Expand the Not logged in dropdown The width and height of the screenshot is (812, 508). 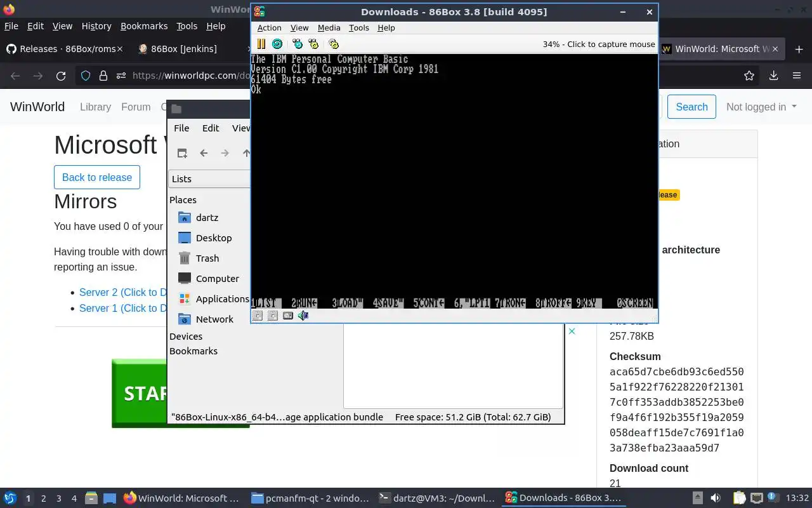tap(761, 107)
